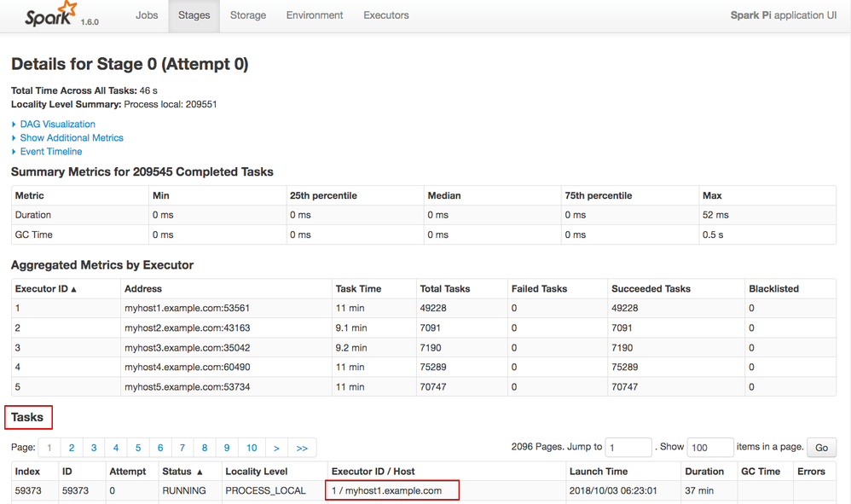Go to page 2 of tasks
Screen dimensions: 851x504
pos(72,448)
